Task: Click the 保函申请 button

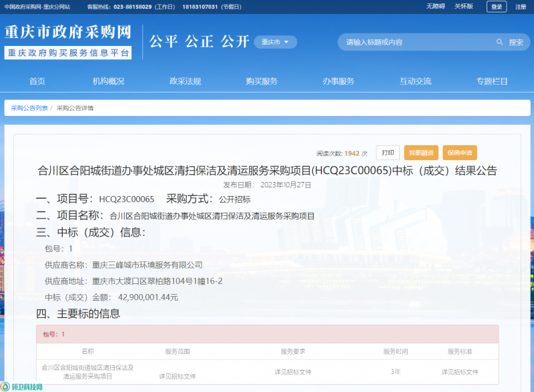Action: pos(459,153)
